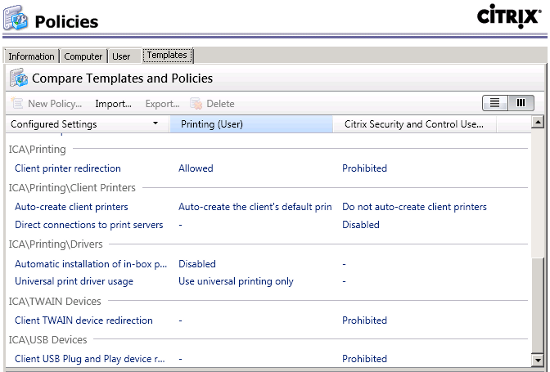Click Disabled value for Automatic installation row
The width and height of the screenshot is (550, 372).
point(197,264)
